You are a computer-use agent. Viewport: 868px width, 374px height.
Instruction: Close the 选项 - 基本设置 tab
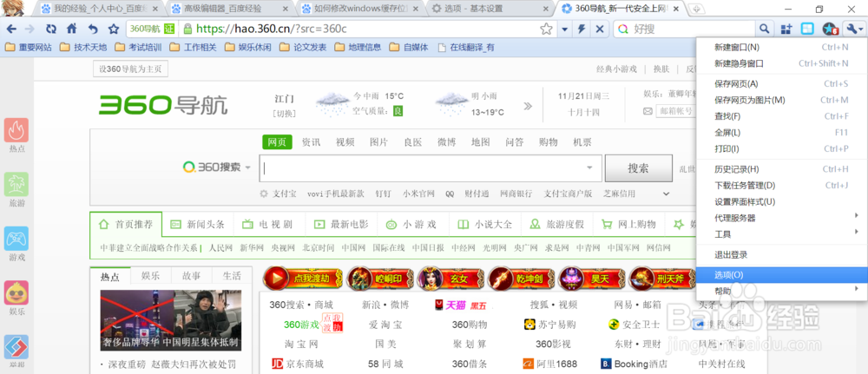pos(546,9)
